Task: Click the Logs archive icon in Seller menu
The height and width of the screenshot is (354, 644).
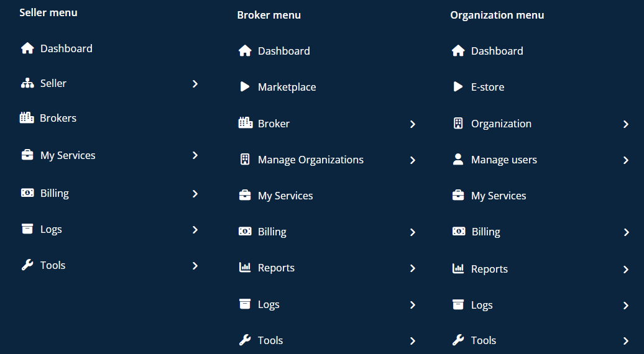Action: (x=27, y=229)
